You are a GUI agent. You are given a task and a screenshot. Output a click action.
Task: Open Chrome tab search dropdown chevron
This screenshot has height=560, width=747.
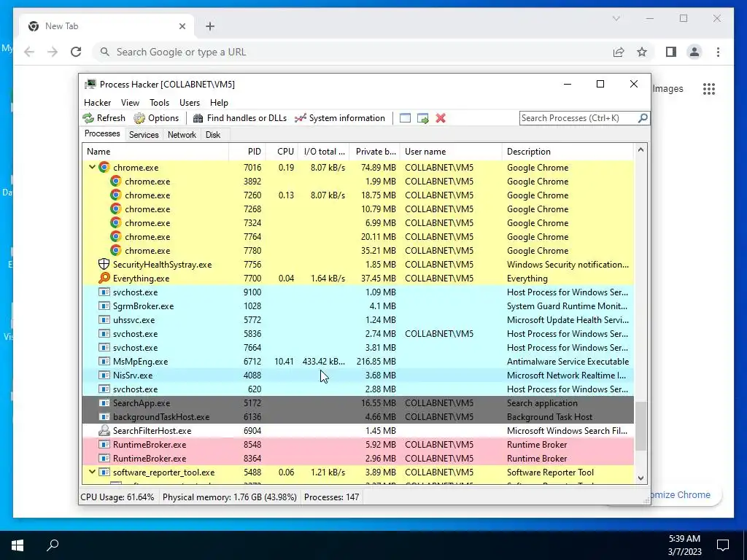pos(616,18)
